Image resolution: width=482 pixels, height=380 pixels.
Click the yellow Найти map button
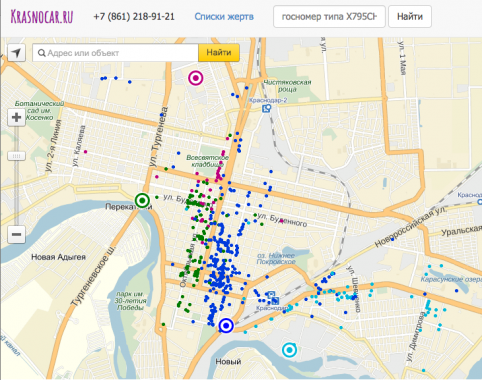click(x=219, y=53)
